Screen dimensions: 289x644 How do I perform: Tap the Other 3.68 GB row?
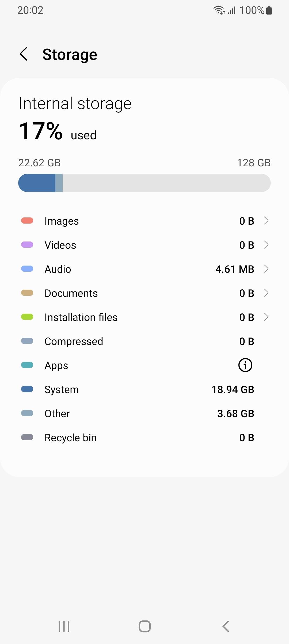(x=144, y=413)
